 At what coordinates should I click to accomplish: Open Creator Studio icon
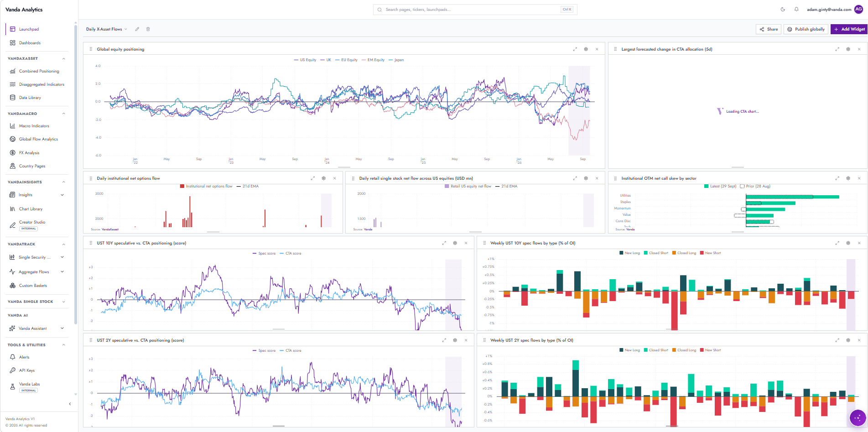[x=13, y=225]
